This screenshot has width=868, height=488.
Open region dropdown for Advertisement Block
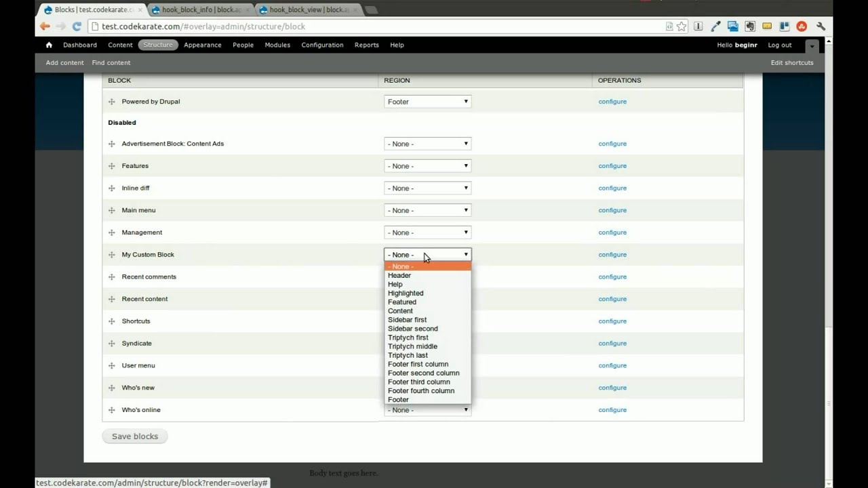point(427,144)
